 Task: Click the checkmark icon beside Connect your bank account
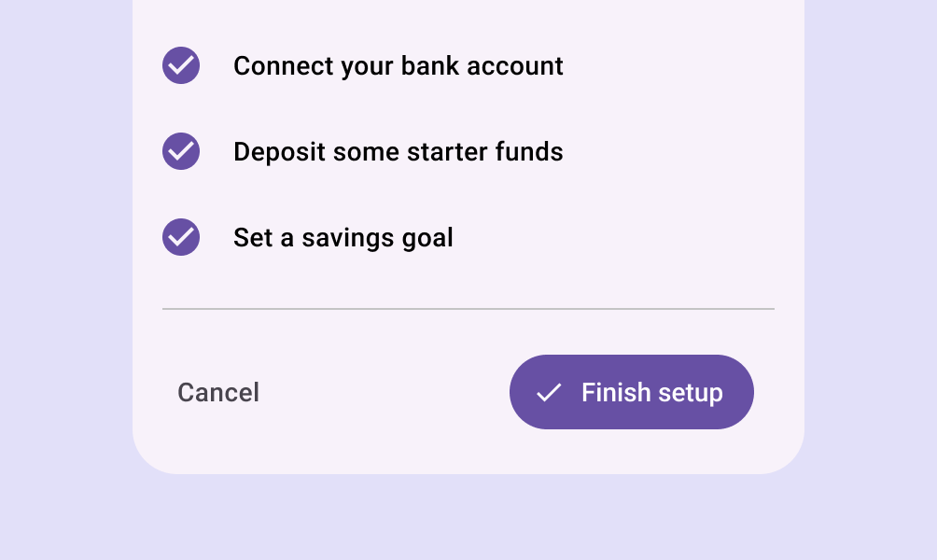click(x=181, y=65)
